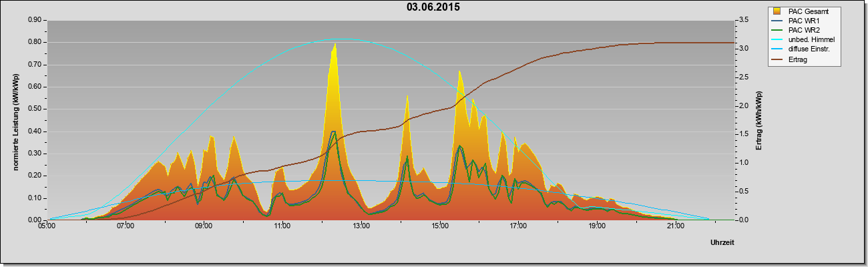Click the 05:00 time axis label

pos(47,227)
